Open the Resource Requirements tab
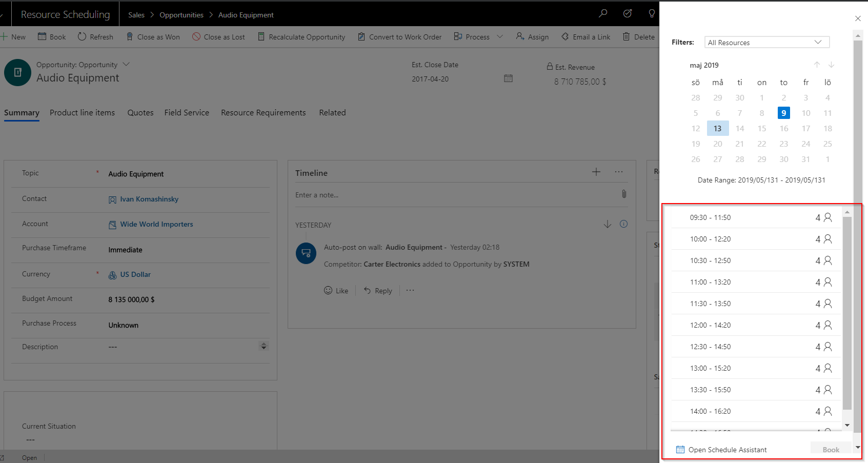 [x=263, y=113]
